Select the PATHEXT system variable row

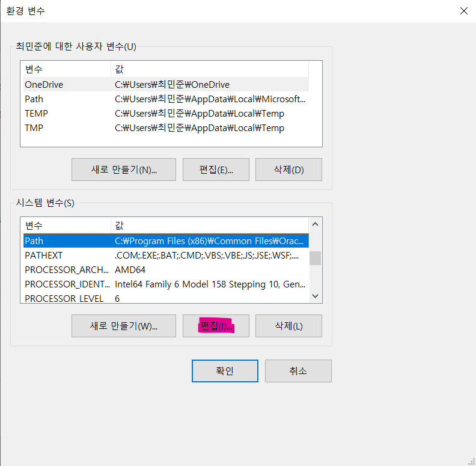166,256
